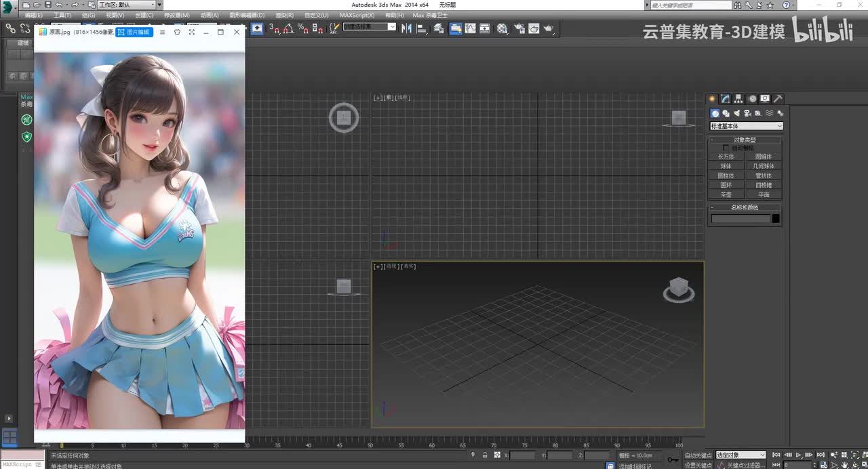Screen dimensions: 868x469
Task: Open the Motion tab in command panel
Action: coord(752,99)
